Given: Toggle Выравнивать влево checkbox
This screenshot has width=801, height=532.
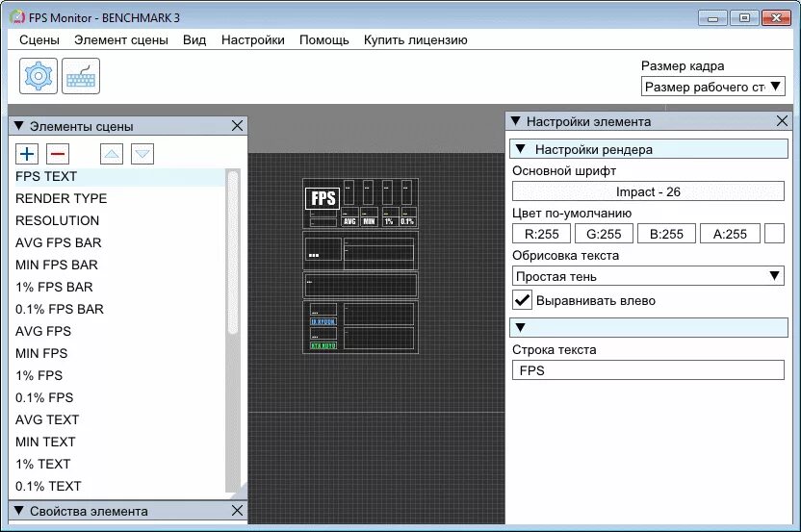Looking at the screenshot, I should 522,300.
